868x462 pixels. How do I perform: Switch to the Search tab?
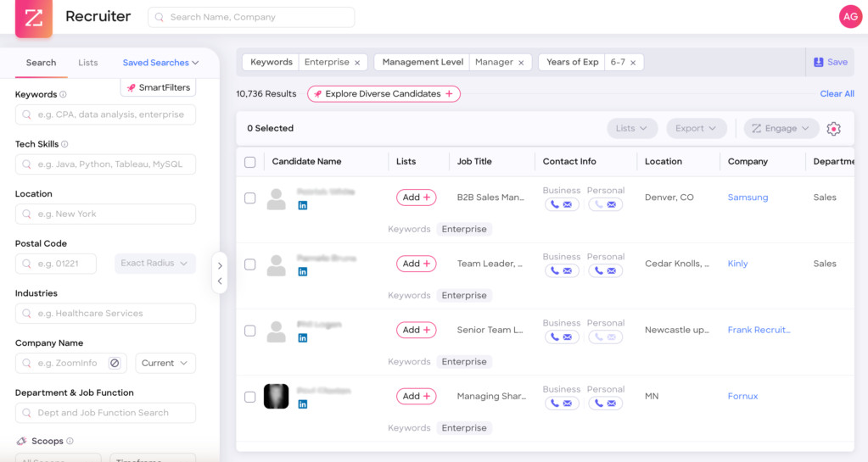point(41,63)
